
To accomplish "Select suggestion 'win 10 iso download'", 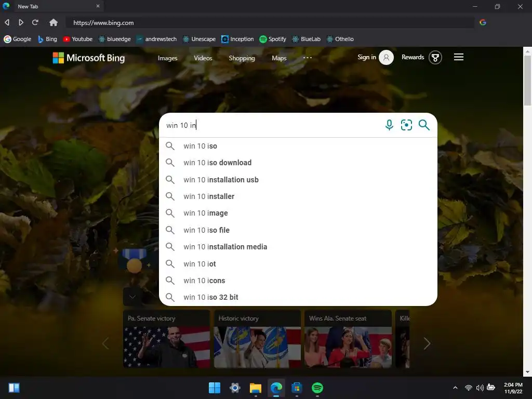I will [298, 163].
